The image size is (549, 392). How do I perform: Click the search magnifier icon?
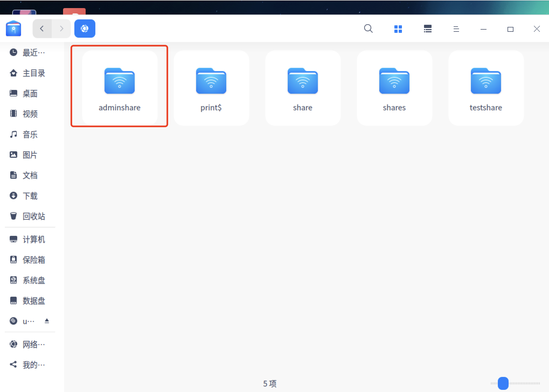(368, 29)
